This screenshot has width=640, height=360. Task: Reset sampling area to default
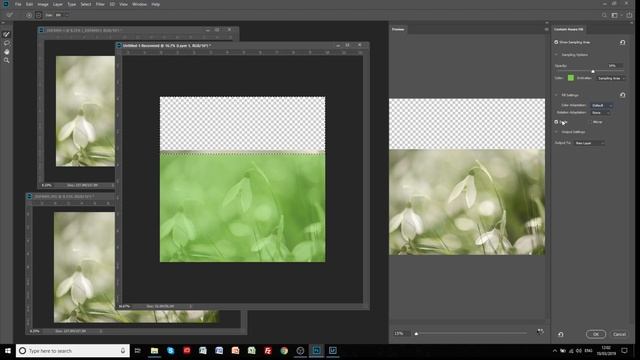pyautogui.click(x=622, y=42)
